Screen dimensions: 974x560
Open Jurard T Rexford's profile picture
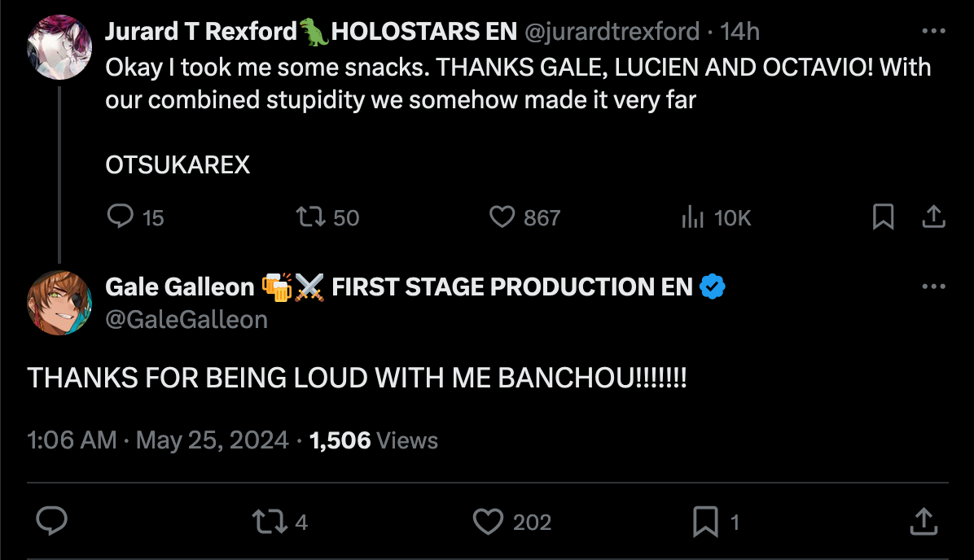click(x=59, y=47)
